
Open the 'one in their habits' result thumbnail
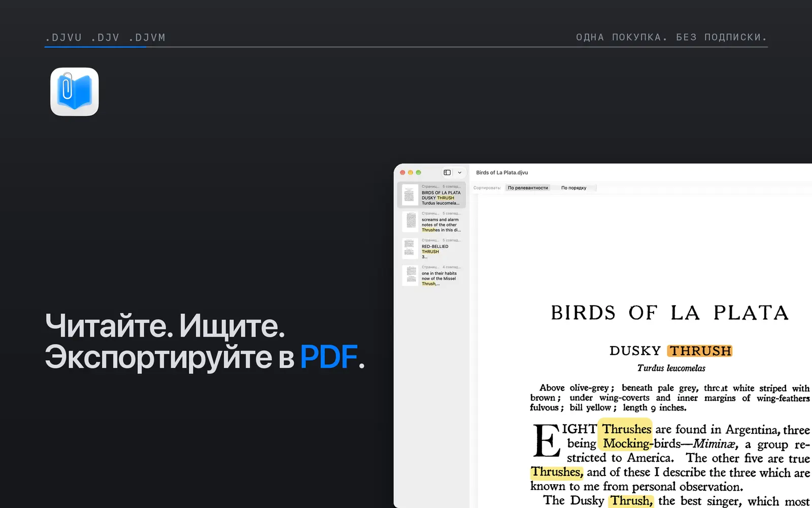tap(410, 275)
